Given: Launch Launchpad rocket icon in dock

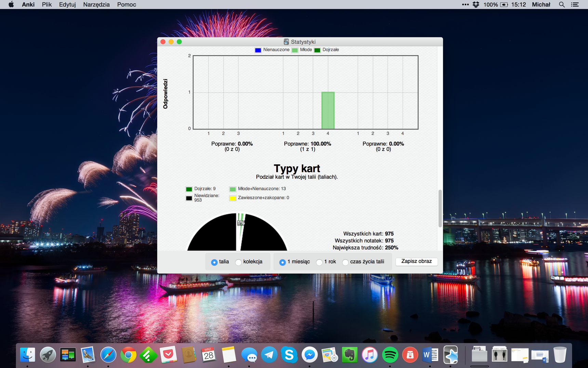Looking at the screenshot, I should [48, 355].
